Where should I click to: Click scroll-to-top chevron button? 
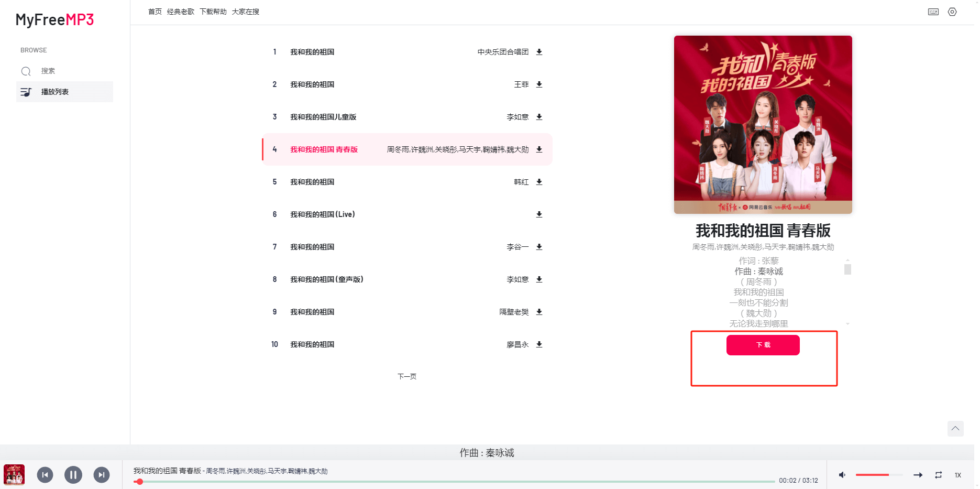955,428
